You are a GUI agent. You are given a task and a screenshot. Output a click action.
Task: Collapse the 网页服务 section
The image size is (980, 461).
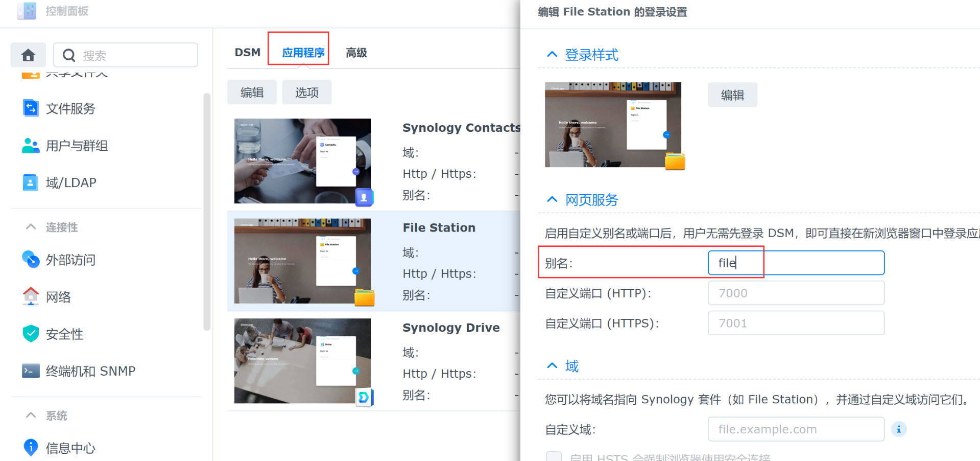[x=552, y=199]
